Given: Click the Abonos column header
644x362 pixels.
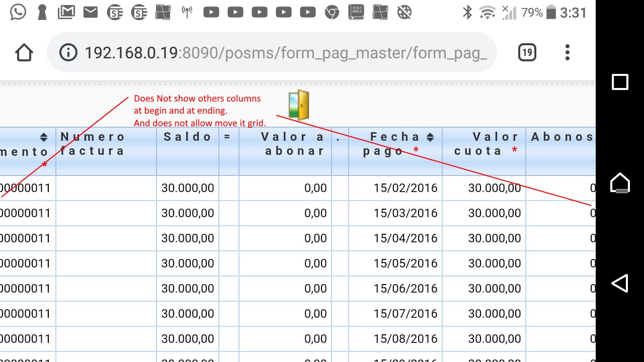Looking at the screenshot, I should (x=561, y=151).
